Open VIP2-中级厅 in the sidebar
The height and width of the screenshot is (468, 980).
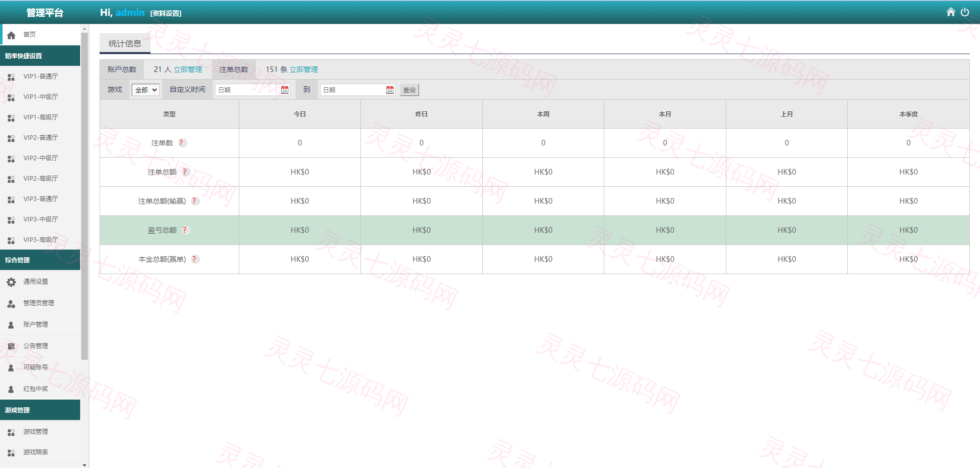click(40, 158)
